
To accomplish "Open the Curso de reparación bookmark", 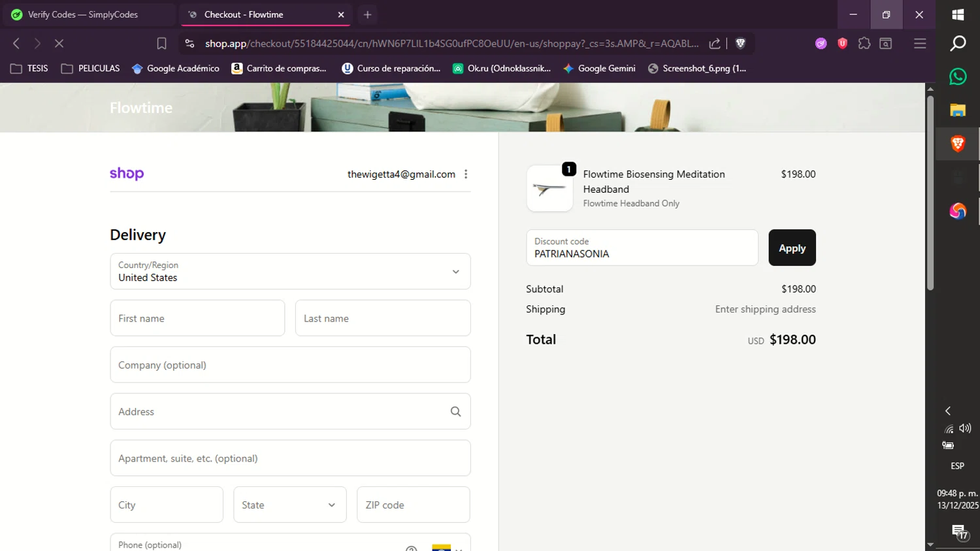I will (391, 68).
